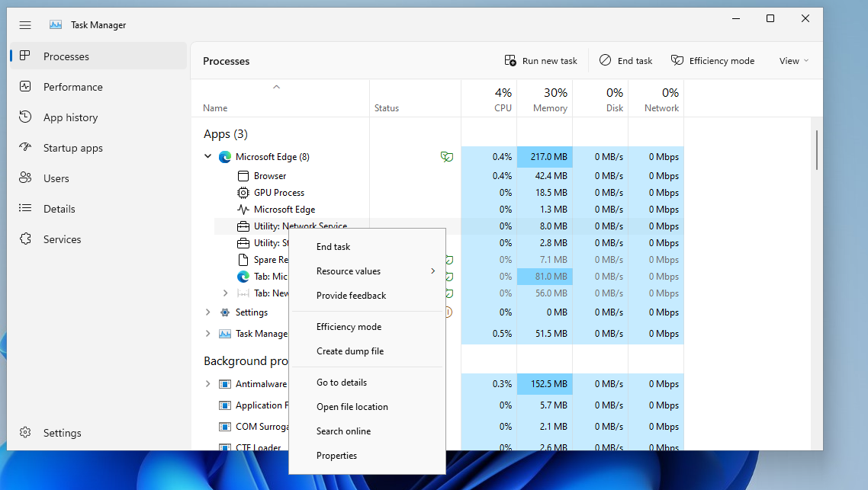Click the Antimalware process icon
Screen dimensions: 868x490
pyautogui.click(x=225, y=384)
